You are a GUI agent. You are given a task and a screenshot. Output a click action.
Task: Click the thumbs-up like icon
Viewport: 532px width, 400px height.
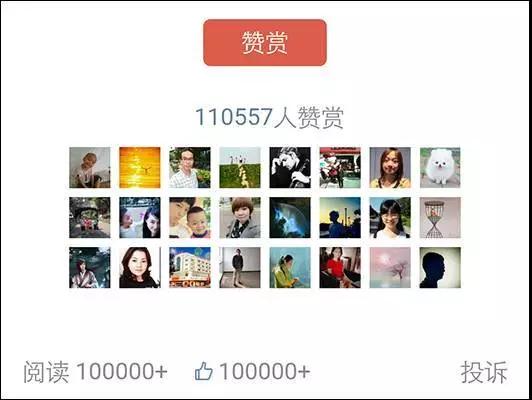pyautogui.click(x=204, y=371)
